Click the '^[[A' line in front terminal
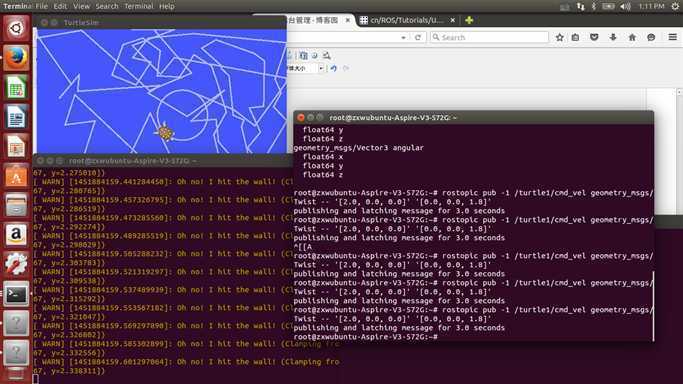Image resolution: width=683 pixels, height=384 pixels. coord(303,247)
